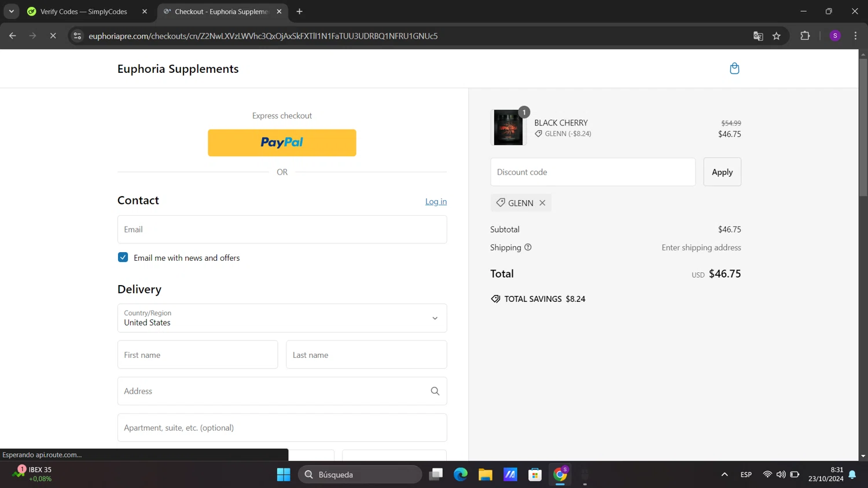Click the Last name field

366,355
